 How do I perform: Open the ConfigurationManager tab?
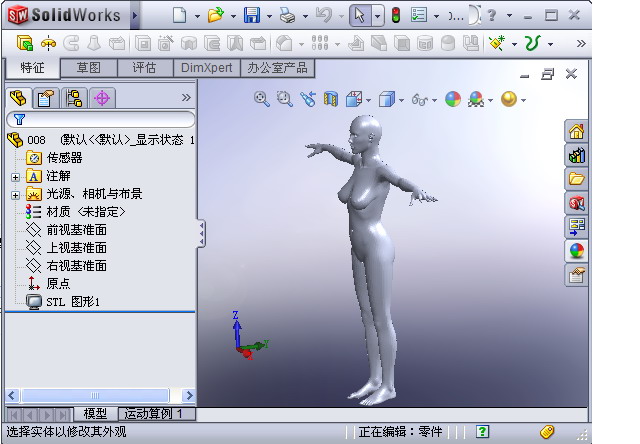click(74, 98)
